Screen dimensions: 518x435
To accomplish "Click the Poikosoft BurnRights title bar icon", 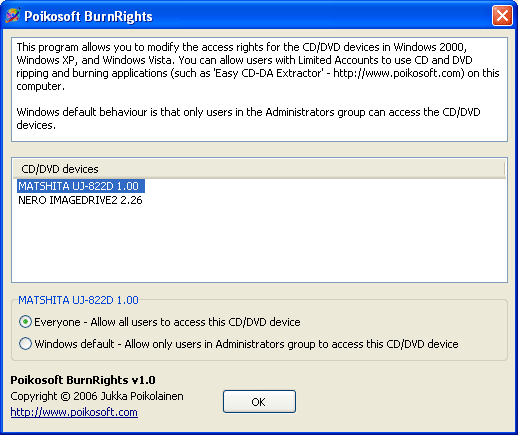I will pyautogui.click(x=13, y=15).
